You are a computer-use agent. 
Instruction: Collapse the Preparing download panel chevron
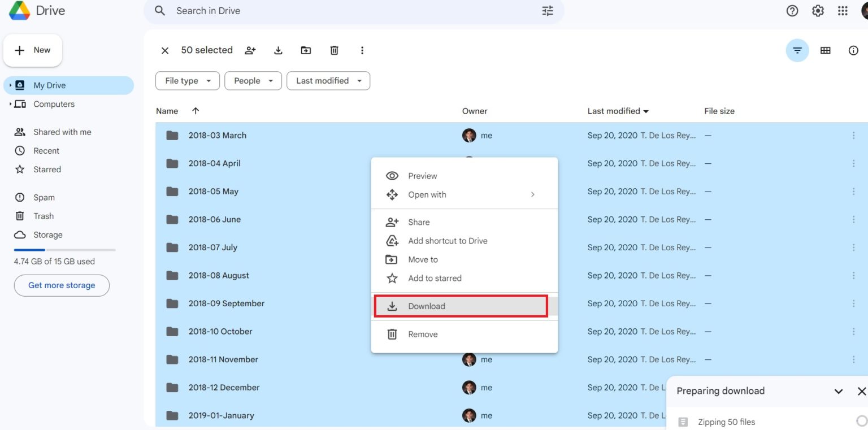point(838,390)
